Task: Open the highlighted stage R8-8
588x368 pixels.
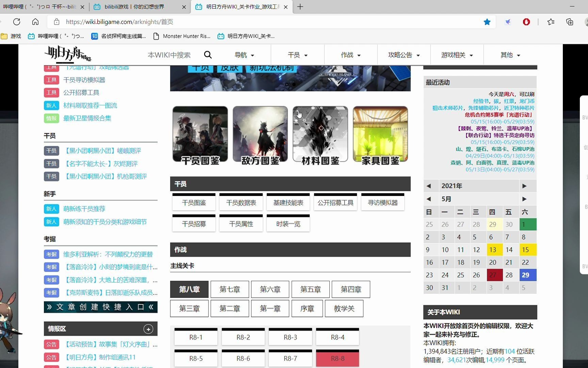Action: pyautogui.click(x=338, y=358)
